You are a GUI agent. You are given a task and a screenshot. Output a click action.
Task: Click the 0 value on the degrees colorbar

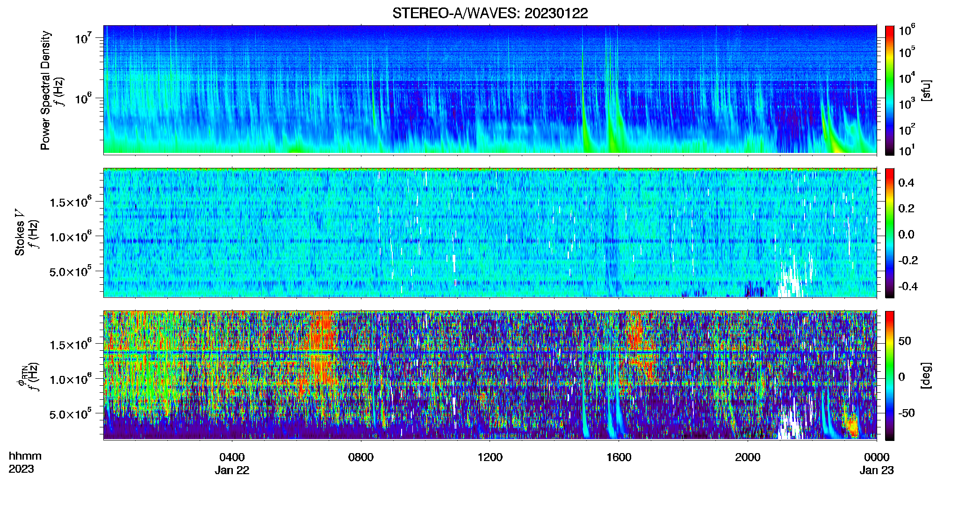[x=902, y=377]
